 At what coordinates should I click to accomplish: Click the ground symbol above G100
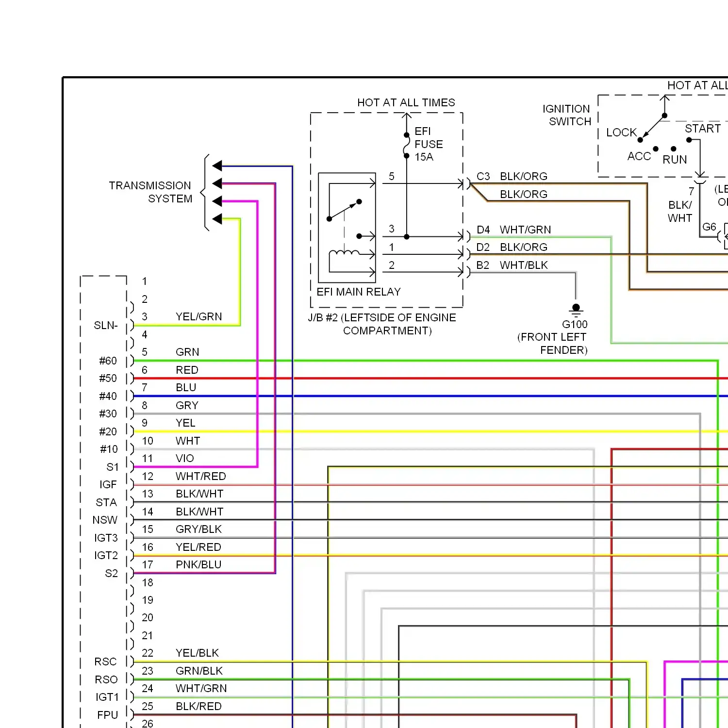pos(576,310)
